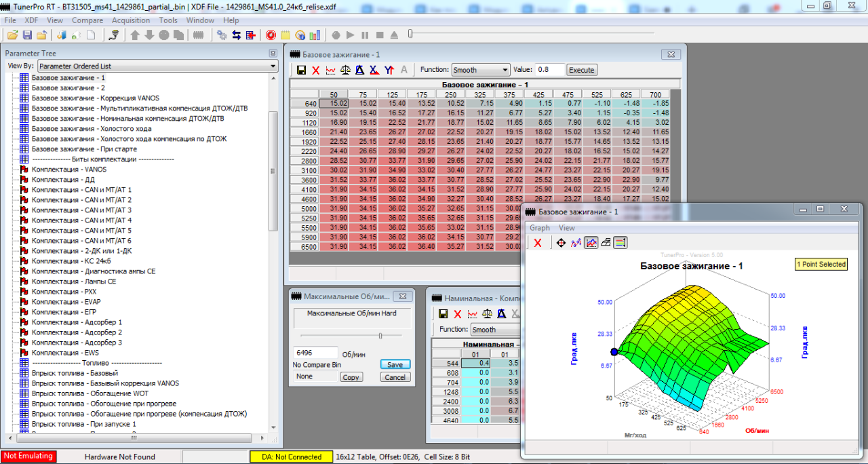Click the Execute button

581,70
